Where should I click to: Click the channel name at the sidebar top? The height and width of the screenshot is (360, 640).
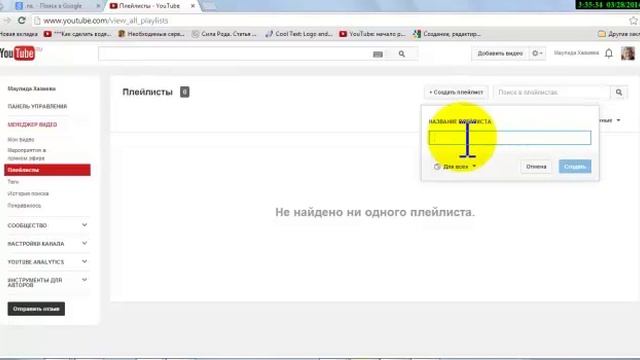[x=31, y=89]
